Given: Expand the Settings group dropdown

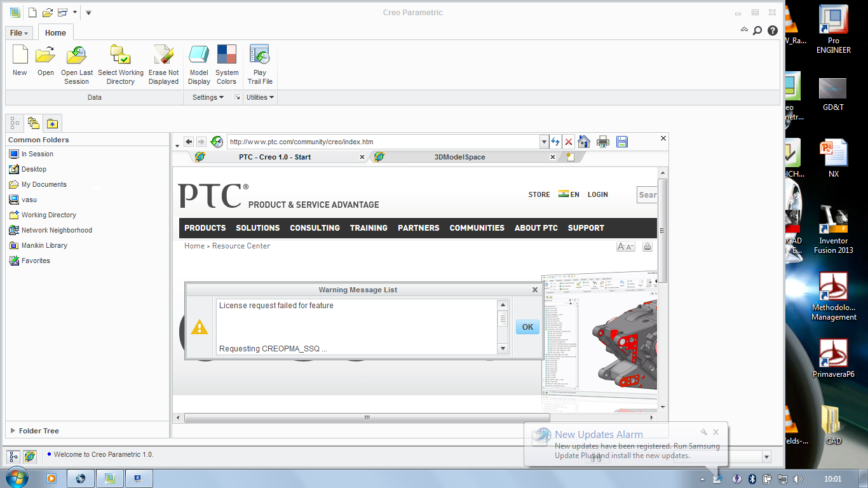Looking at the screenshot, I should (208, 97).
